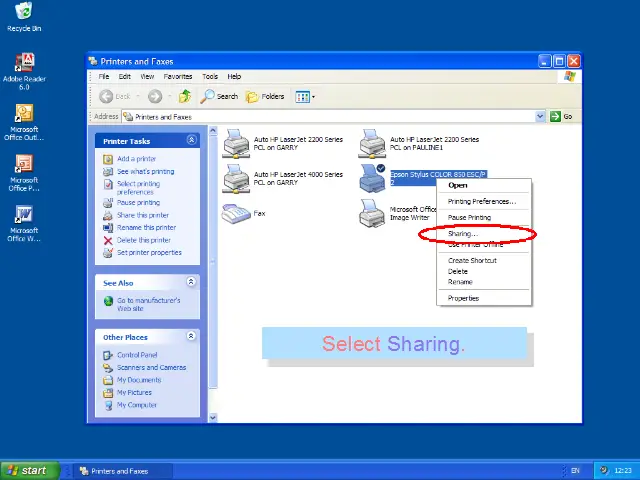Collapse the See Also panel
This screenshot has width=640, height=480.
191,282
